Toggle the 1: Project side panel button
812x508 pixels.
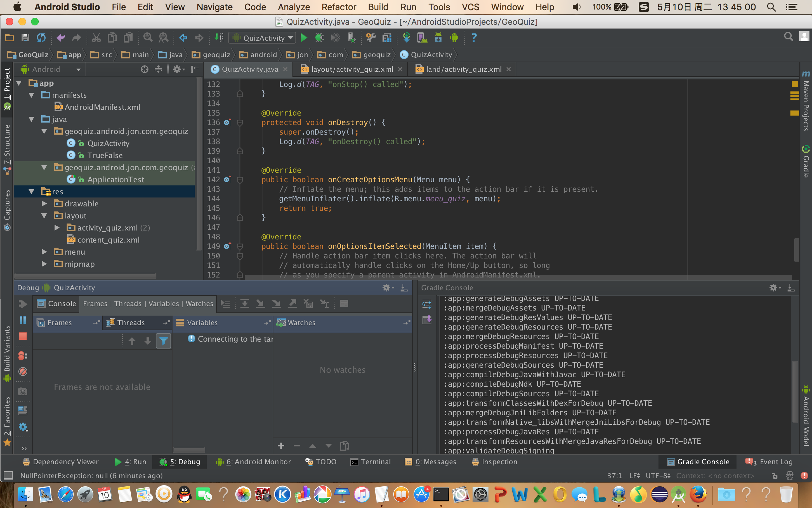pyautogui.click(x=7, y=89)
